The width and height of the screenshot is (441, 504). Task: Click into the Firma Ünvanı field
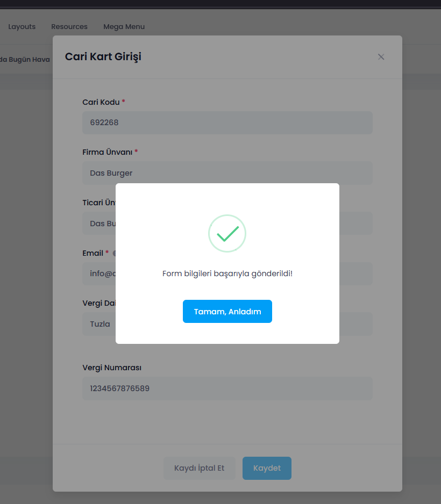[227, 173]
